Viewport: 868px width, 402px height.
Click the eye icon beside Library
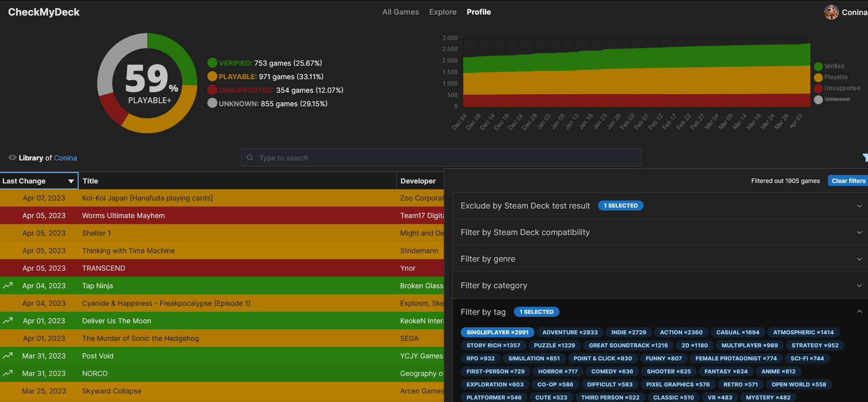coord(12,157)
